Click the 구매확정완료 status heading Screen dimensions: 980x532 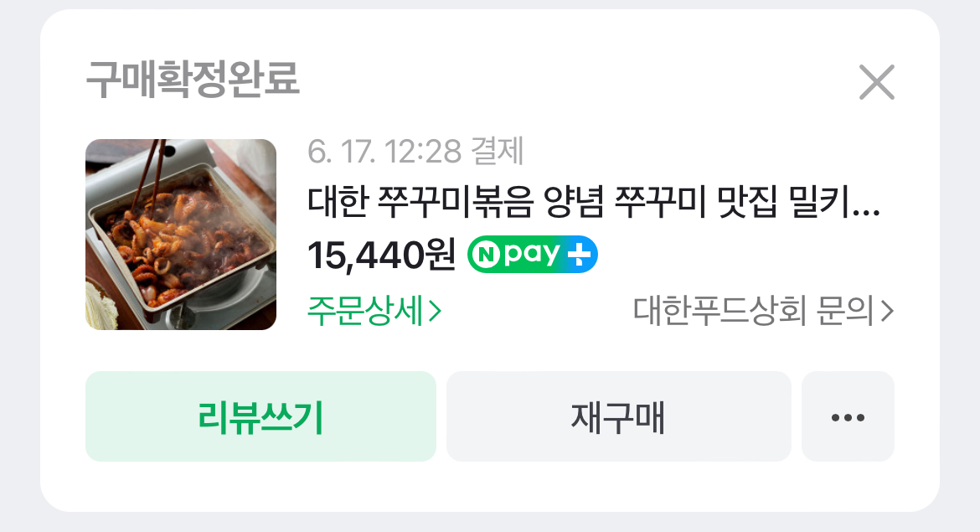[x=193, y=80]
